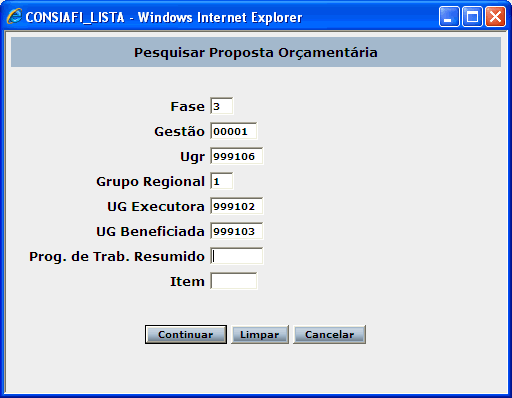Click the Item label
Image resolution: width=512 pixels, height=398 pixels.
point(187,282)
